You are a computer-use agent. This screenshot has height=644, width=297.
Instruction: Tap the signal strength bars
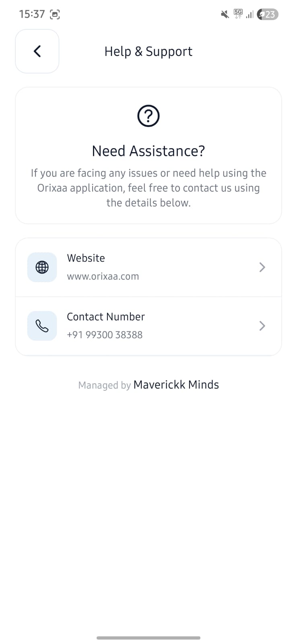250,15
